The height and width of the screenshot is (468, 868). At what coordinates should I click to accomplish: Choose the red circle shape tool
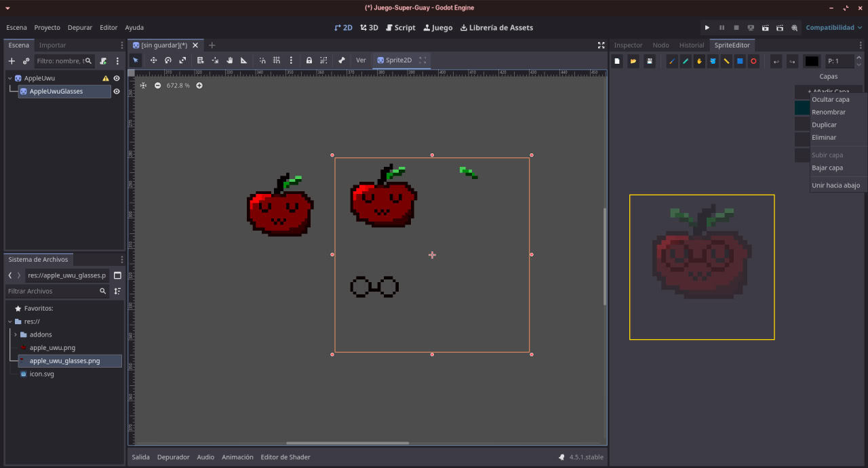click(753, 61)
